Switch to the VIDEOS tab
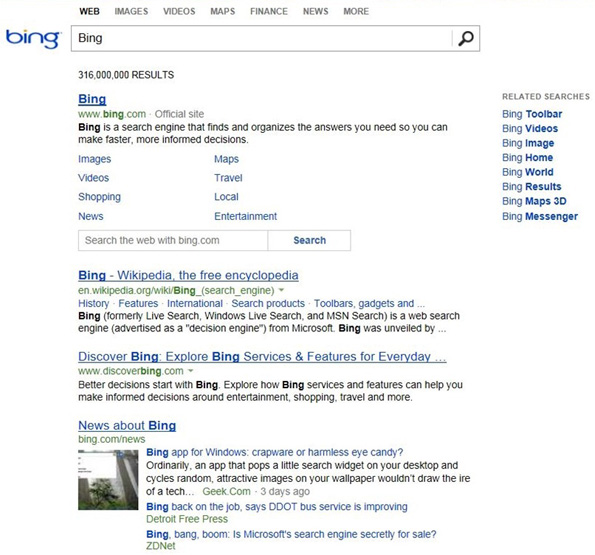This screenshot has height=555, width=595. [179, 11]
